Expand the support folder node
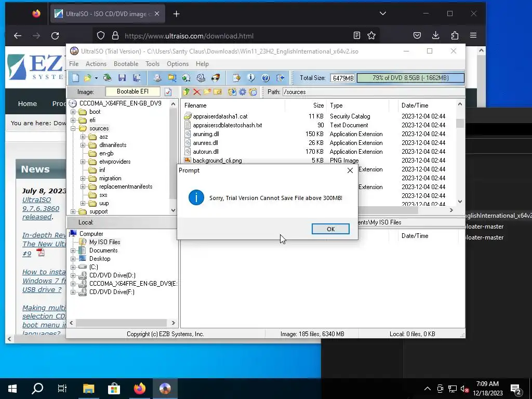Viewport: 532px width, 399px height. click(73, 212)
